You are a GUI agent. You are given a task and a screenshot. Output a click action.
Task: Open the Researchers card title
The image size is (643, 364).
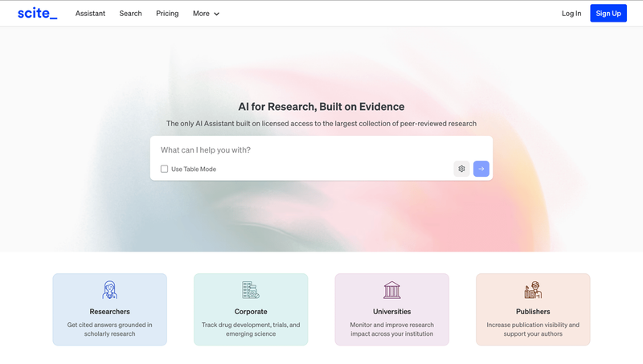pos(109,312)
